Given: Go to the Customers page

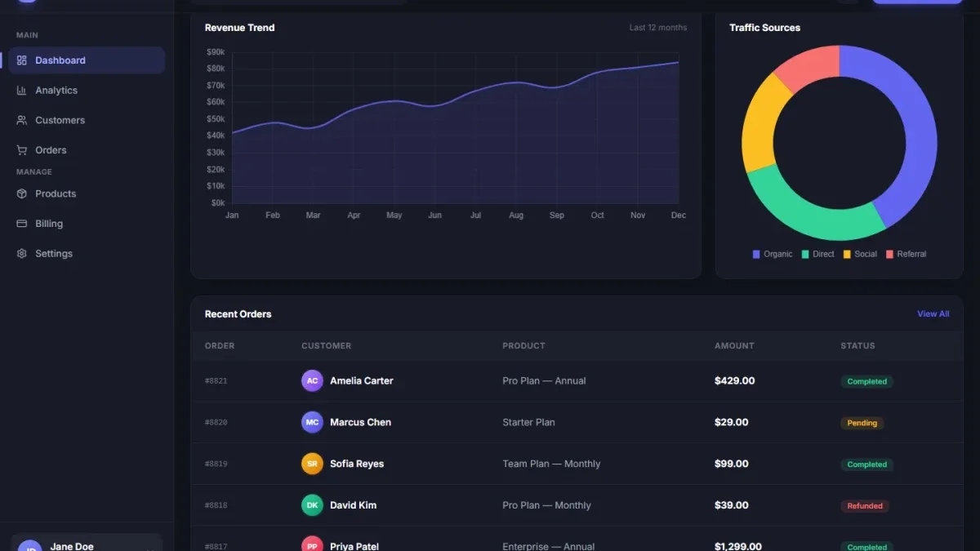Looking at the screenshot, I should [x=87, y=120].
